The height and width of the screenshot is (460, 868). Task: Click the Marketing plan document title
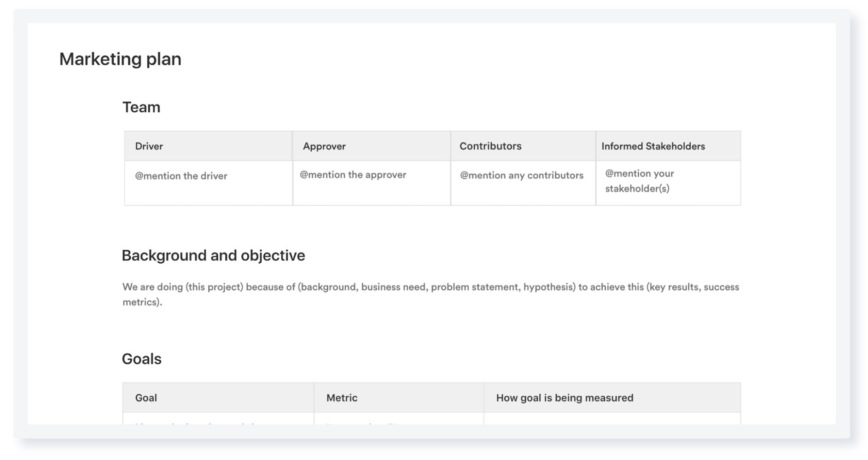120,59
